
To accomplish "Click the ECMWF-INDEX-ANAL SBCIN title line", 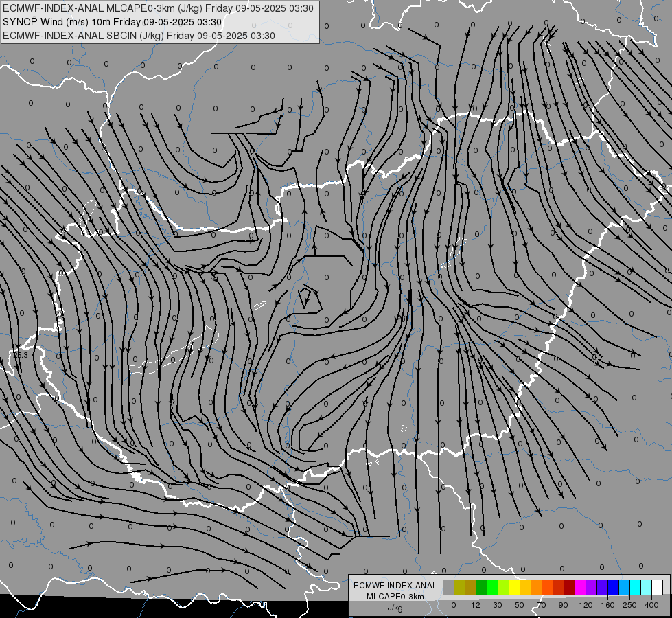I will (139, 36).
